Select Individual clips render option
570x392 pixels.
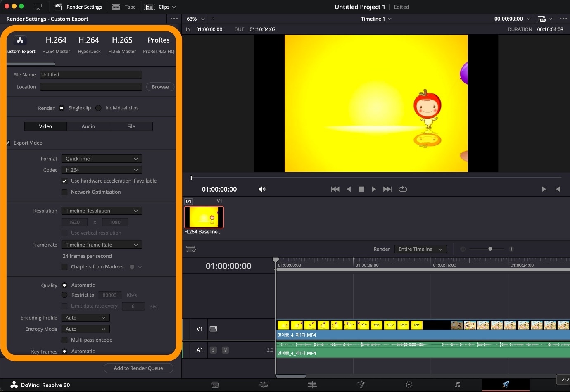tap(98, 108)
